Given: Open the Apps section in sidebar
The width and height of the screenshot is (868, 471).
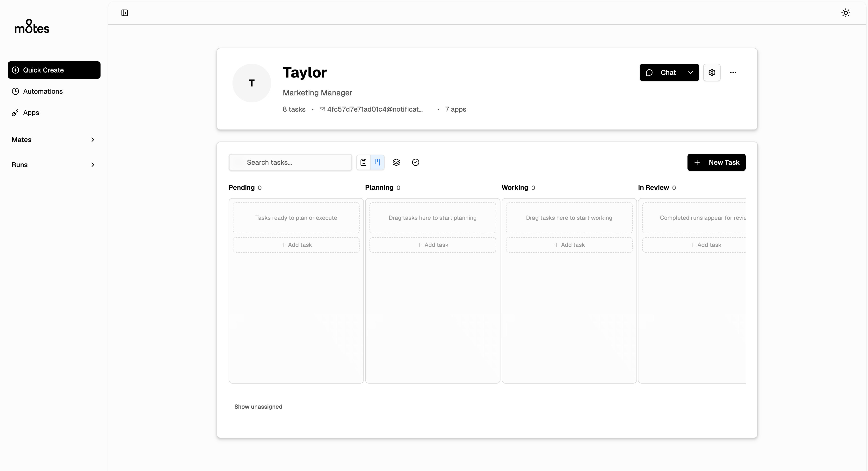Looking at the screenshot, I should (31, 113).
